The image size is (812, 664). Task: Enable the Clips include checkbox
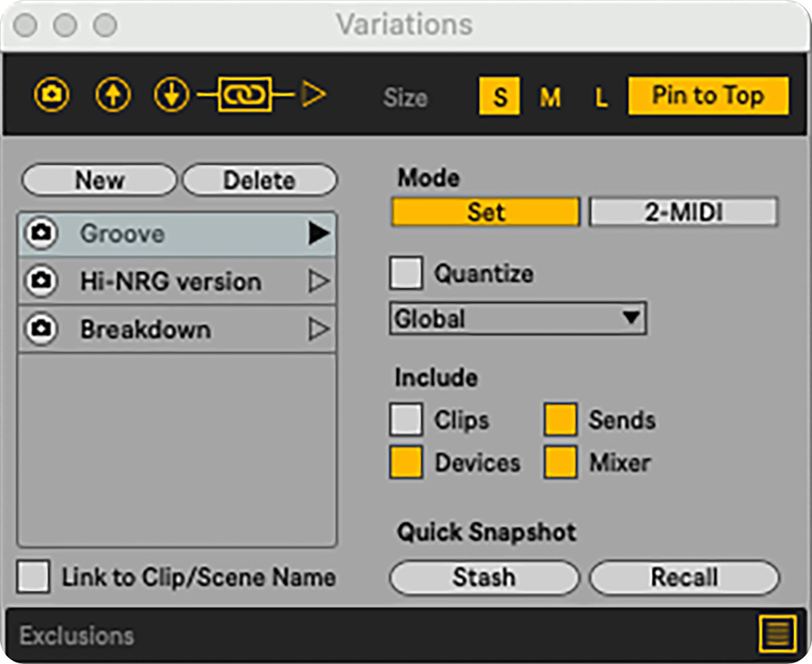point(406,420)
